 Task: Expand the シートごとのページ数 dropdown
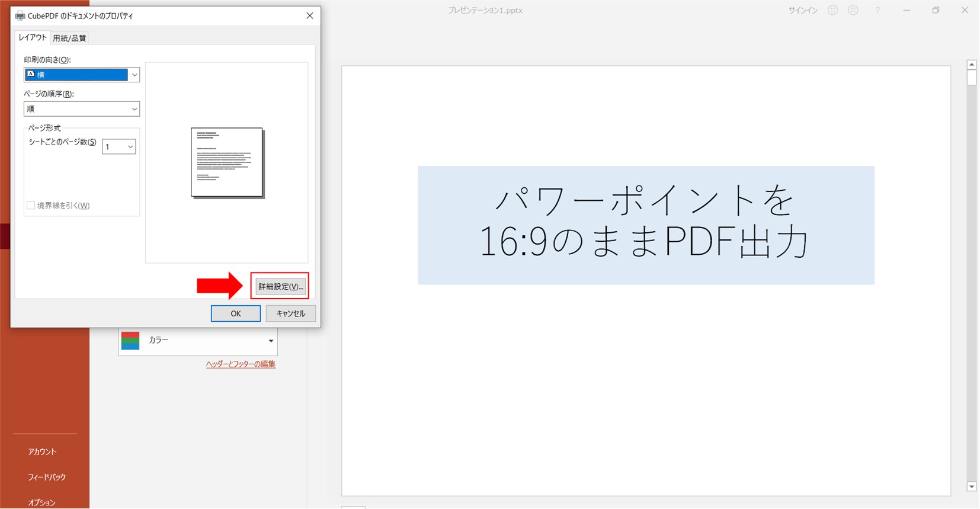tap(119, 147)
